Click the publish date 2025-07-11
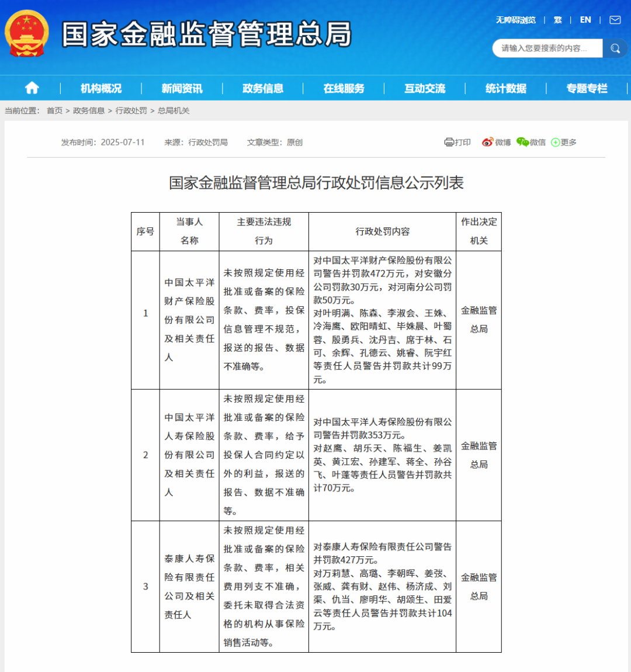The width and height of the screenshot is (631, 672). tap(123, 142)
